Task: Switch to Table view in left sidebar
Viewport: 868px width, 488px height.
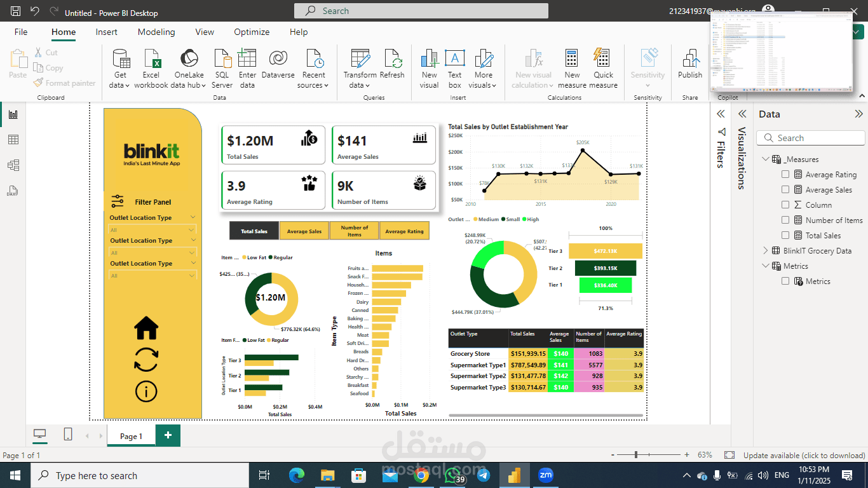Action: pos(13,140)
